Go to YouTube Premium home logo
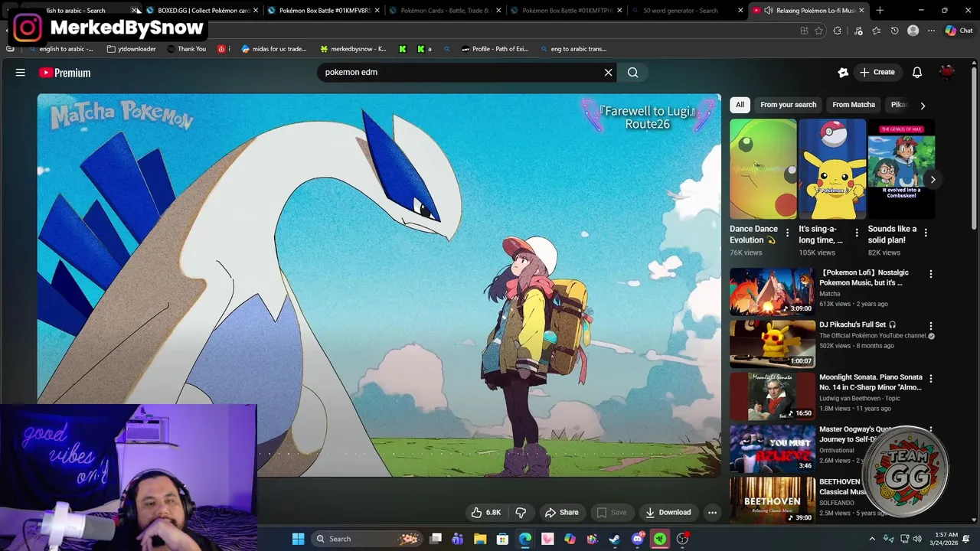980x551 pixels. [x=65, y=73]
